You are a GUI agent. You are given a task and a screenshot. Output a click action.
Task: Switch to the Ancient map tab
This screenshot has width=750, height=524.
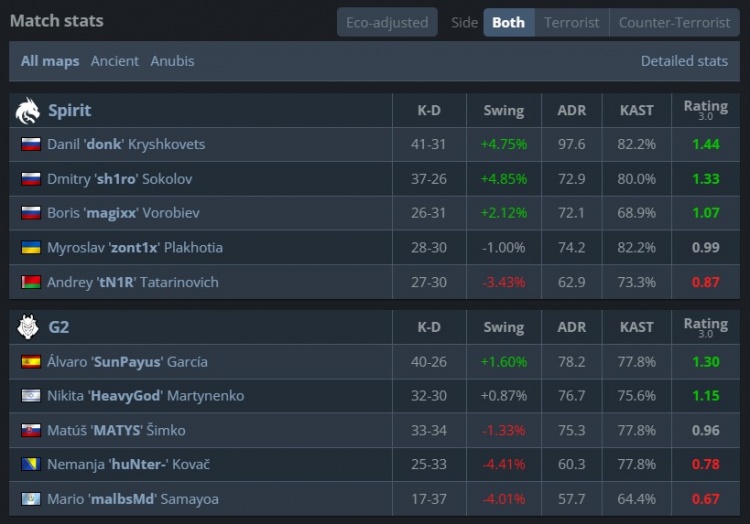point(115,61)
